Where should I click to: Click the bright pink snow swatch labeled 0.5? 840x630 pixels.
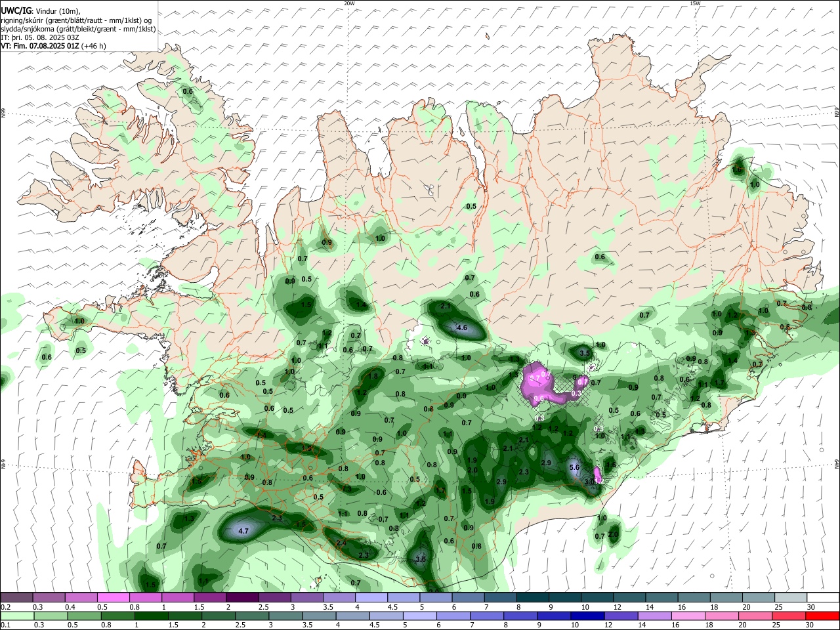pyautogui.click(x=113, y=597)
